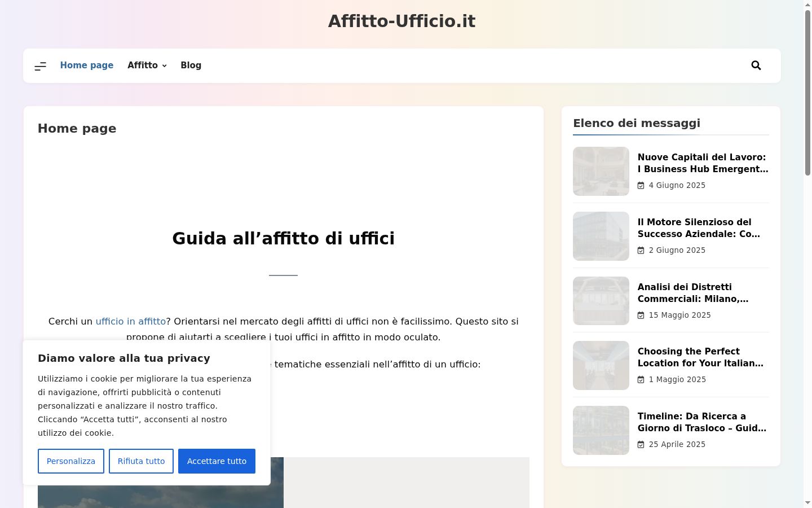Click the date '2 Giugno 2025'

point(677,250)
